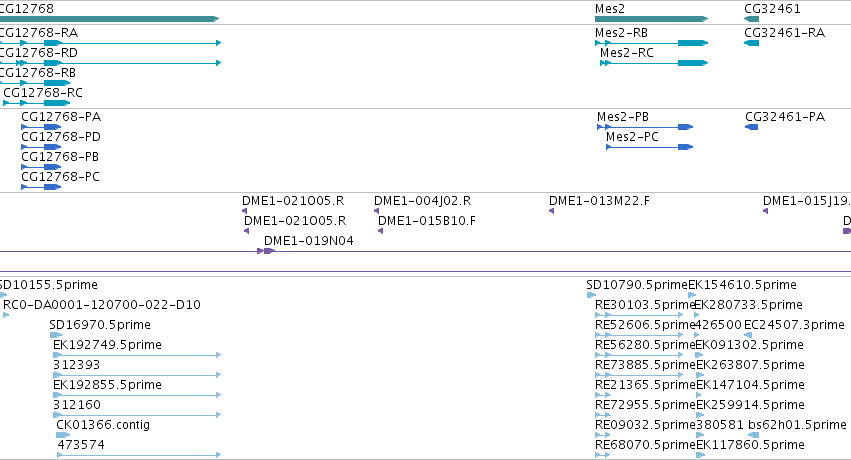Screen dimensions: 851x460
Task: Click the EK091302.5prime EST label
Action: coord(750,345)
